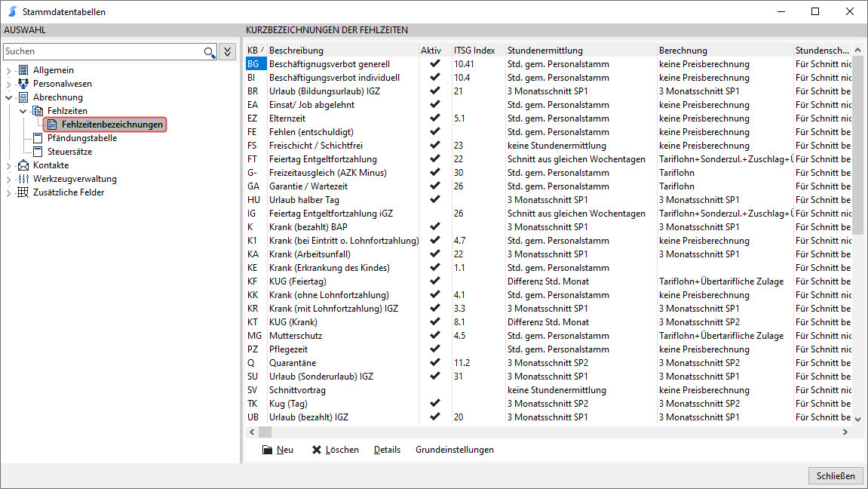Select Fehlzeitenbezeichnungen in the tree

[x=105, y=125]
